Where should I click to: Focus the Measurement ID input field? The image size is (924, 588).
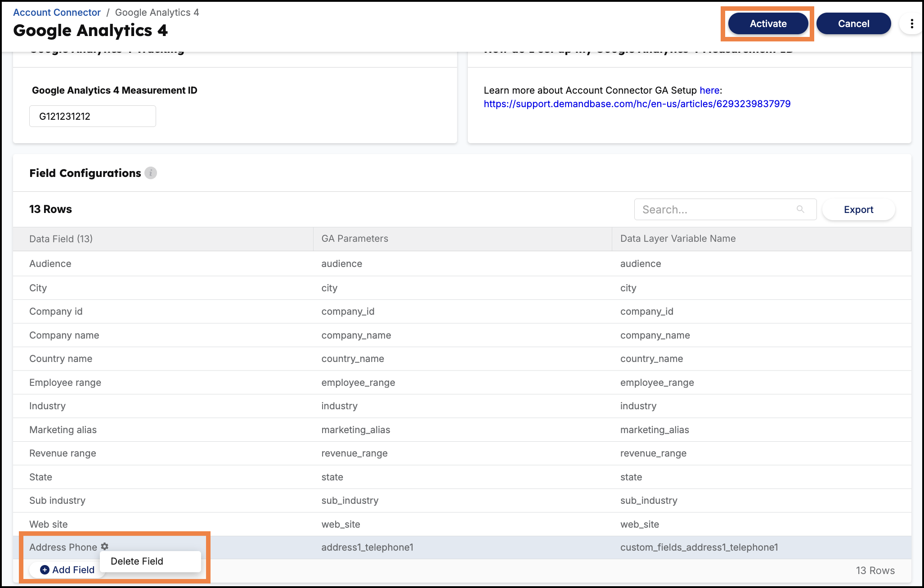coord(93,116)
